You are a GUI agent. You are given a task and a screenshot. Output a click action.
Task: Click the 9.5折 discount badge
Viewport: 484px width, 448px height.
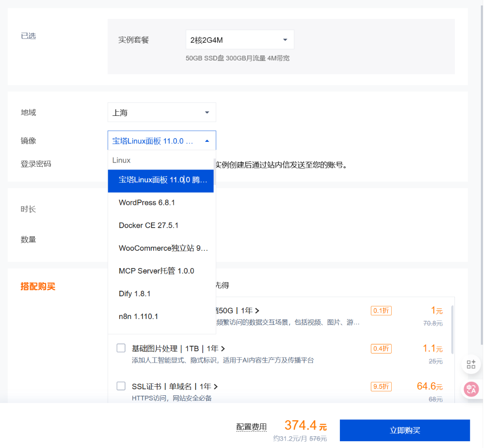pyautogui.click(x=381, y=387)
